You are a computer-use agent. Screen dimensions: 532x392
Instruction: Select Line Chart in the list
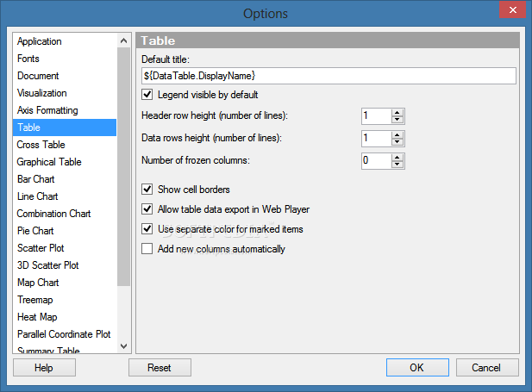tap(65, 196)
